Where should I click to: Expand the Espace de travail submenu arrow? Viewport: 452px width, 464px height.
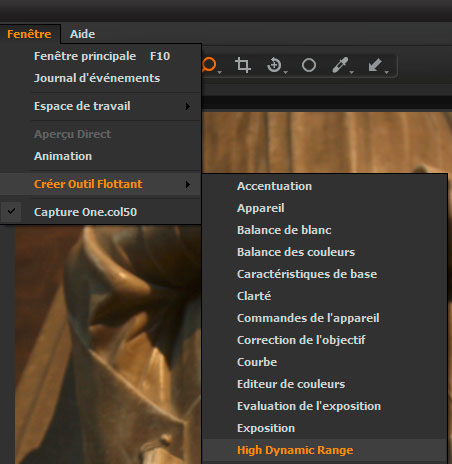tap(188, 106)
